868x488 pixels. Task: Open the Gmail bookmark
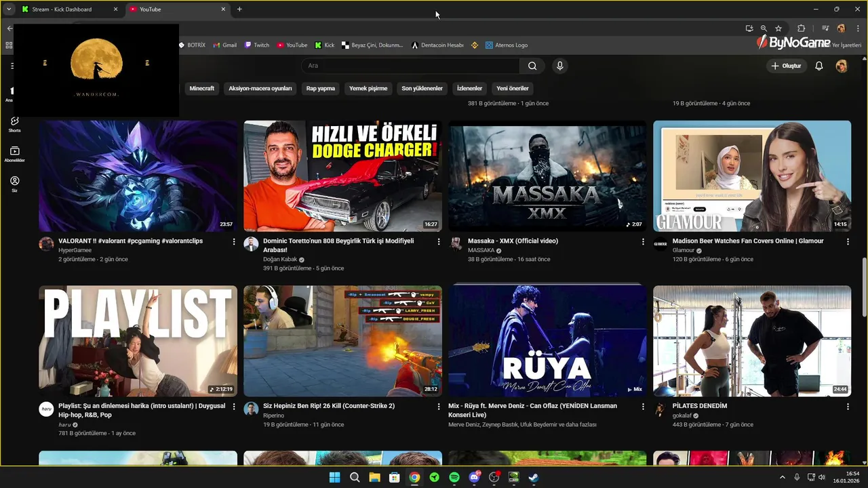point(224,45)
